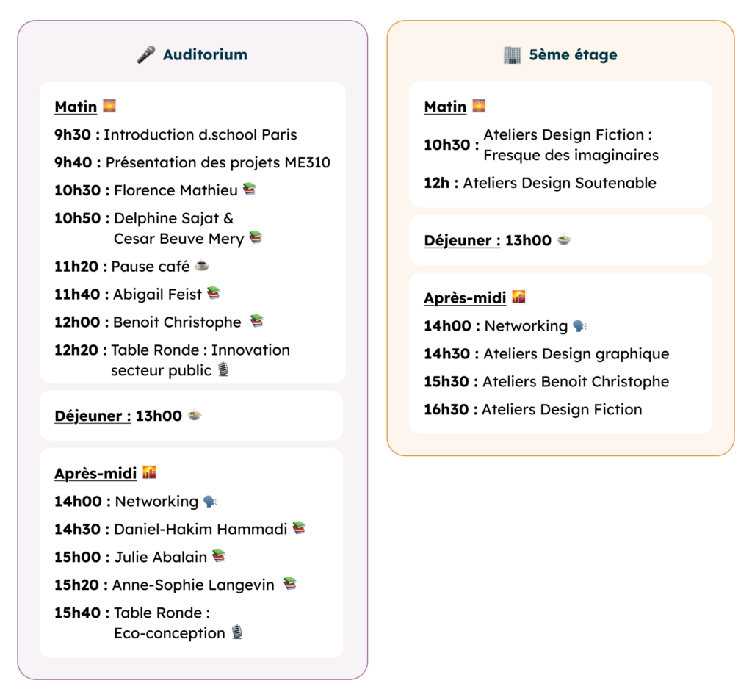Viewport: 752px width, 700px height.
Task: Click the books icon next to Abigail Feist
Action: point(213,294)
